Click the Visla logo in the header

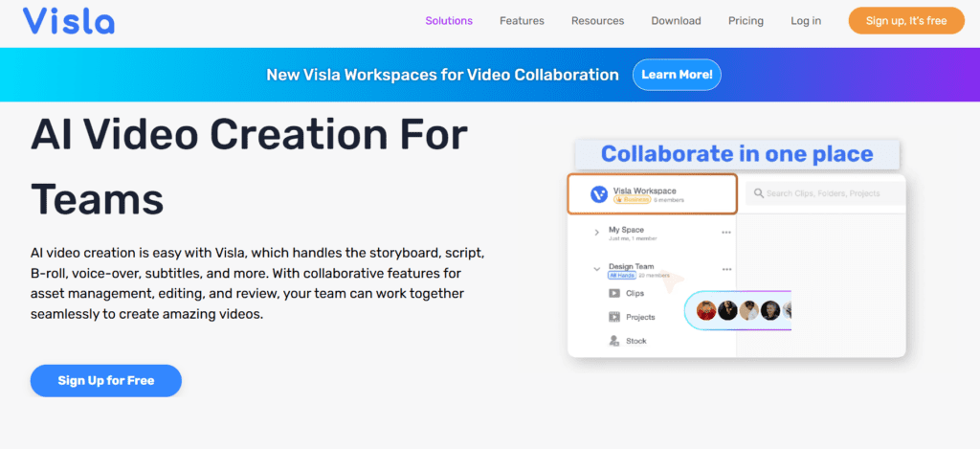pos(69,20)
